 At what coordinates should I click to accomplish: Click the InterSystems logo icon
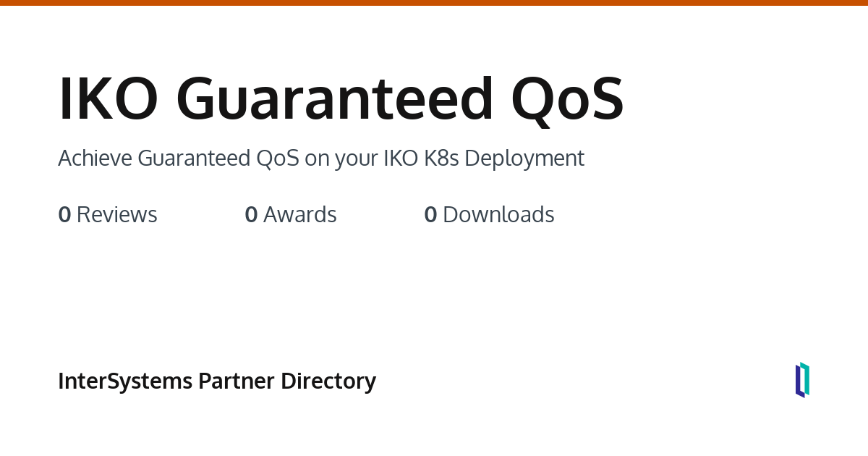[x=802, y=380]
